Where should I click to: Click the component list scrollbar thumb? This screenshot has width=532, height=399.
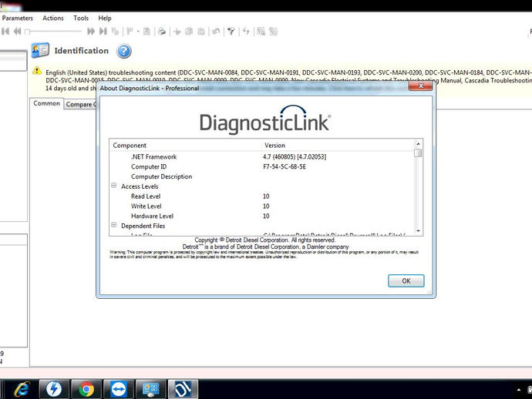click(418, 153)
